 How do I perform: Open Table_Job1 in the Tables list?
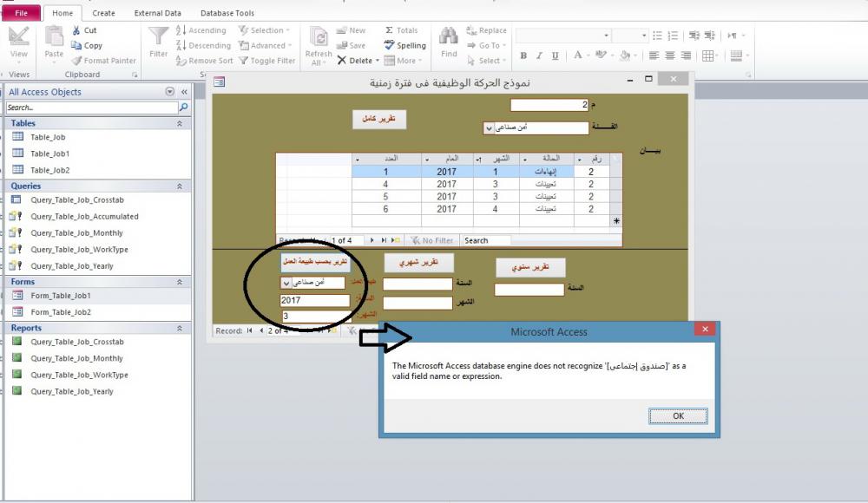[x=49, y=154]
